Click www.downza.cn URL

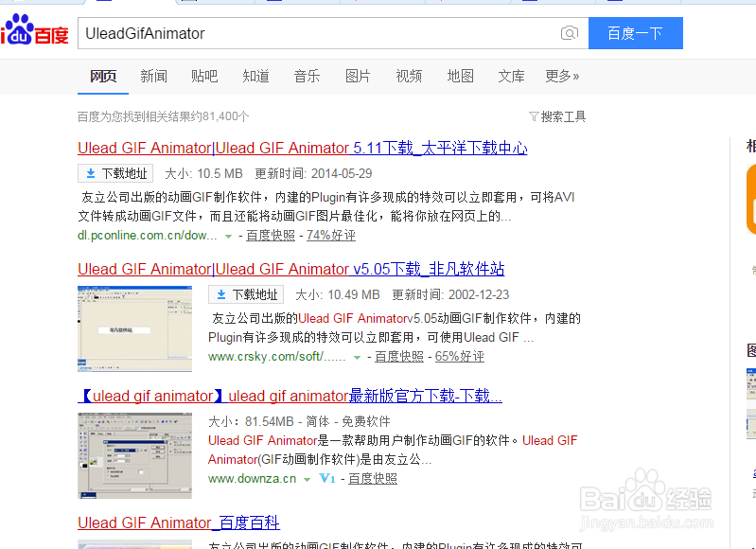click(253, 479)
